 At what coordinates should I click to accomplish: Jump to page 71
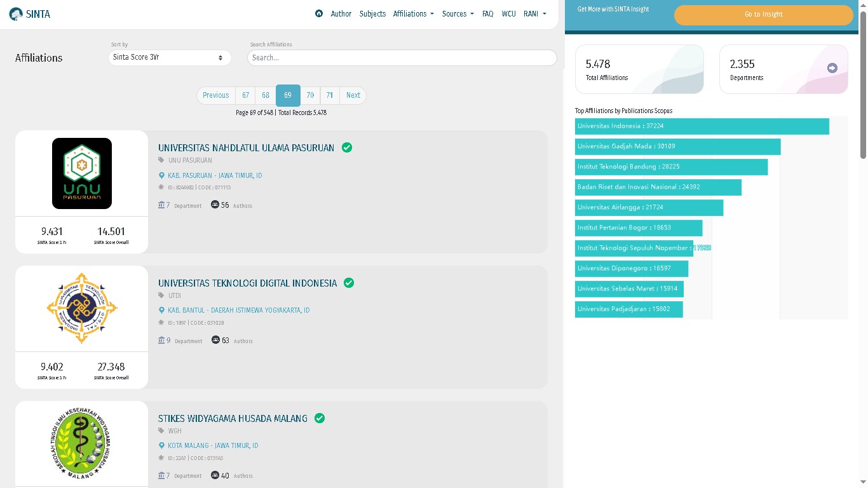(x=330, y=95)
